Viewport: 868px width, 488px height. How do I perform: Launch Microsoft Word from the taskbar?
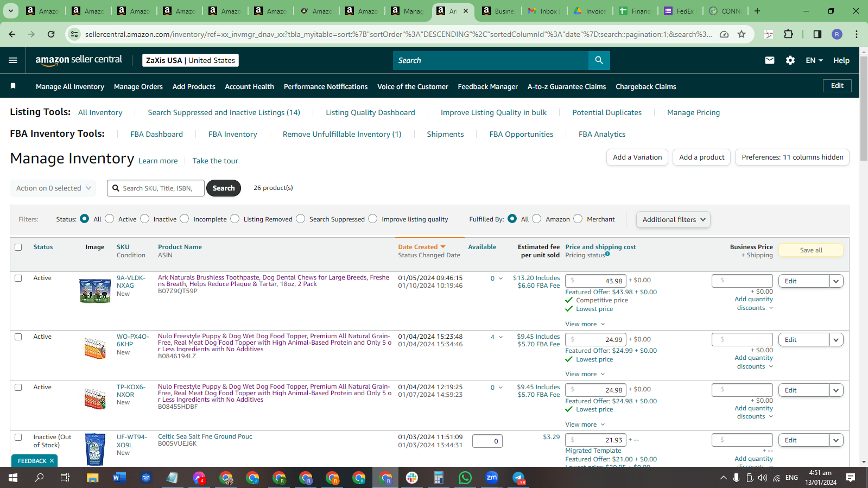[x=119, y=478]
